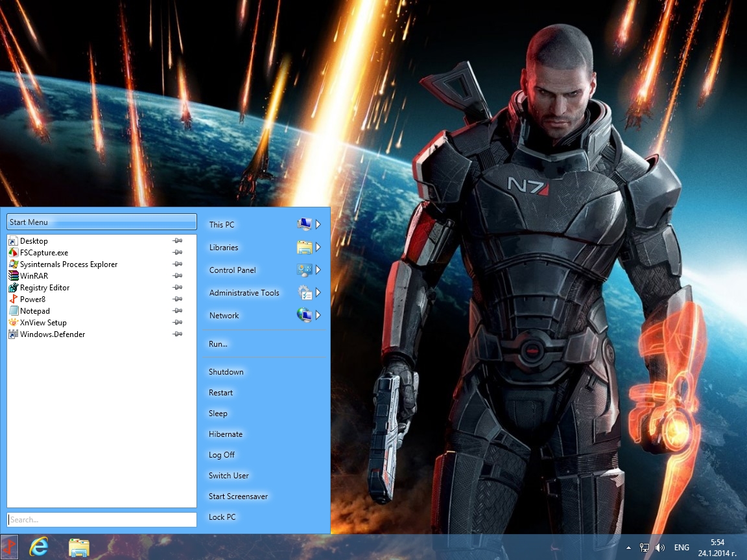Toggle the pin for Desktop

pyautogui.click(x=178, y=241)
